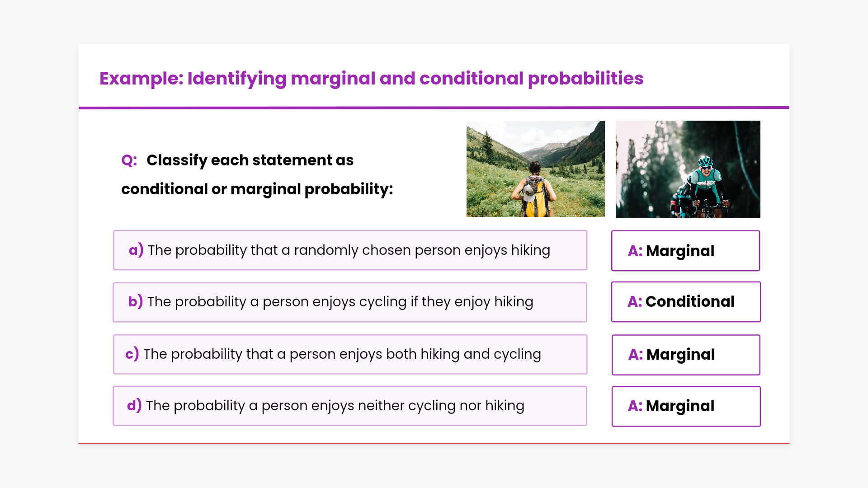Viewport: 868px width, 488px height.
Task: Select the 'neither cycling nor hiking' statement
Action: (335, 406)
